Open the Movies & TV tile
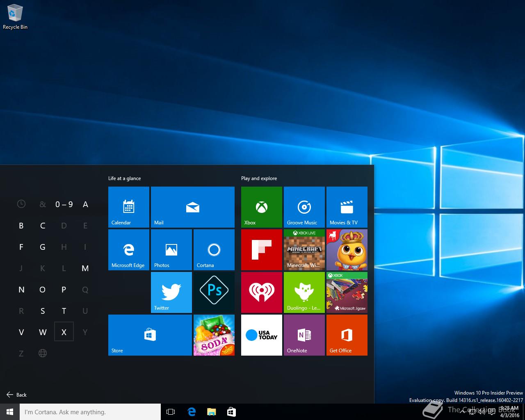Screen dimensions: 525x420 [x=347, y=207]
